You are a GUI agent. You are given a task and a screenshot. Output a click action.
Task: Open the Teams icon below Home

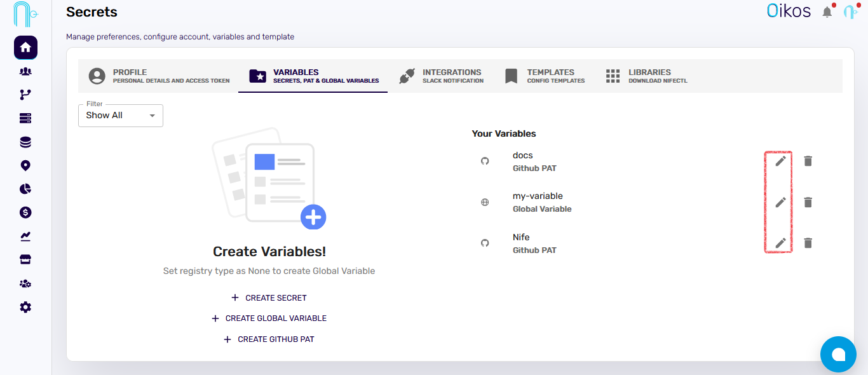[25, 71]
